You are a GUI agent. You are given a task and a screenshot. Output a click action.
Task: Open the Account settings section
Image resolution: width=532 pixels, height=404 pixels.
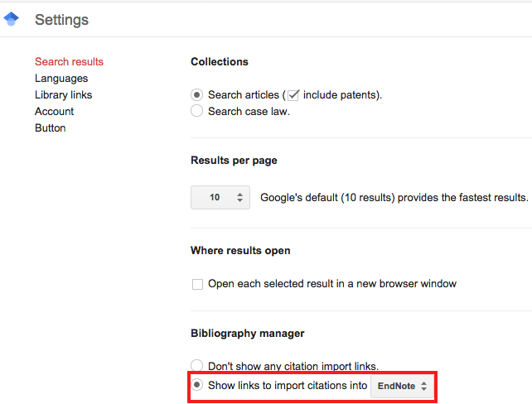(55, 112)
